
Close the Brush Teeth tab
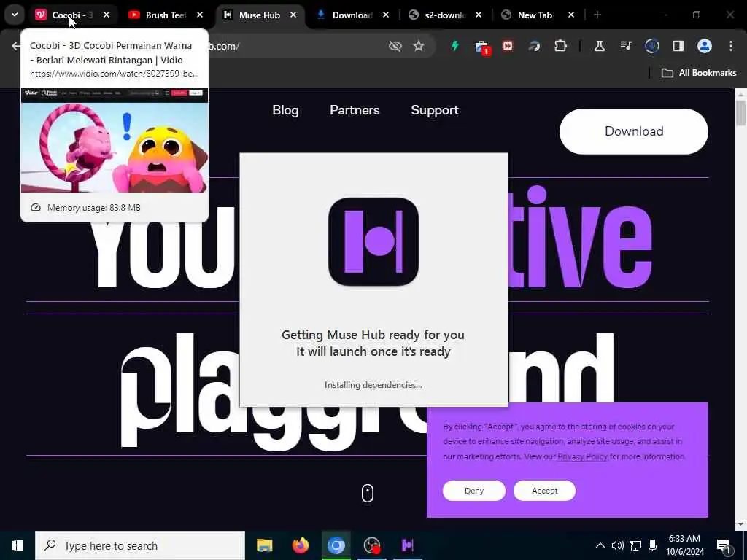[200, 15]
